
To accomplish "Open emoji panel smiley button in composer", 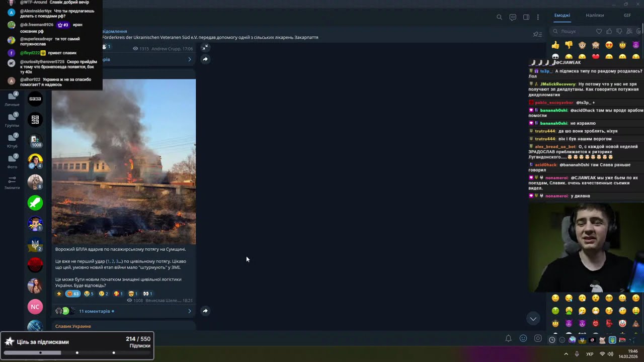I will [x=523, y=338].
